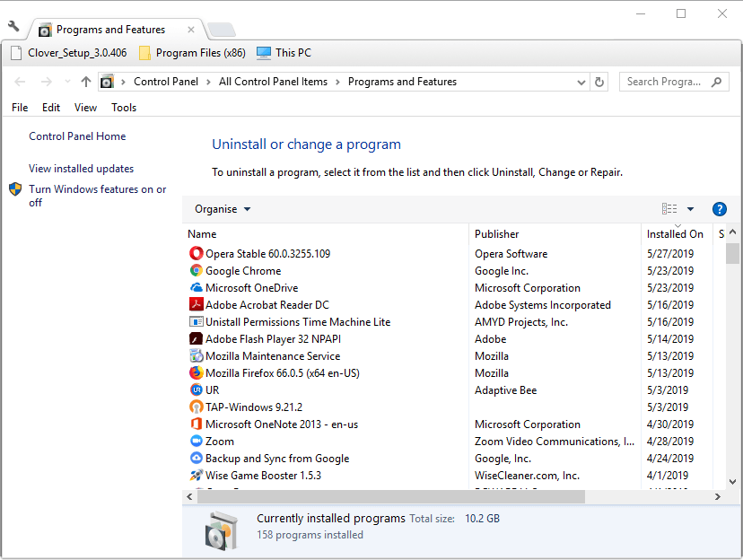Screen dimensions: 743x560
Task: Click the Adobe Acrobat Reader DC icon
Action: (x=197, y=304)
